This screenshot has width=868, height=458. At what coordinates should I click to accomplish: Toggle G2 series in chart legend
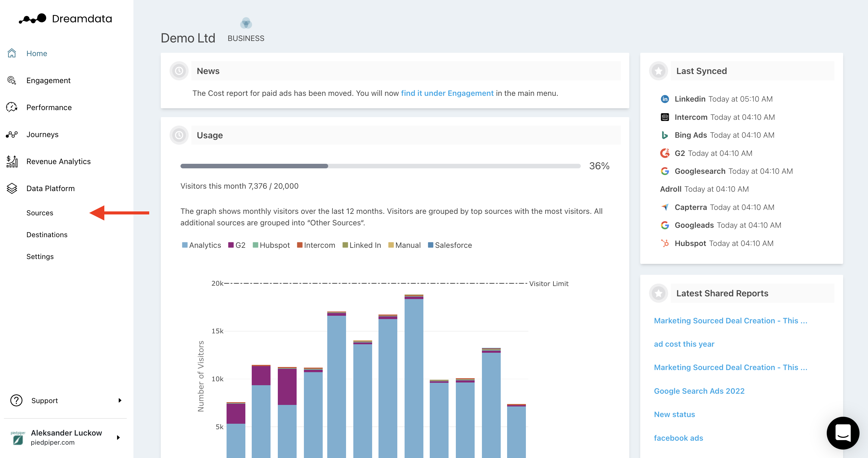[x=237, y=245]
